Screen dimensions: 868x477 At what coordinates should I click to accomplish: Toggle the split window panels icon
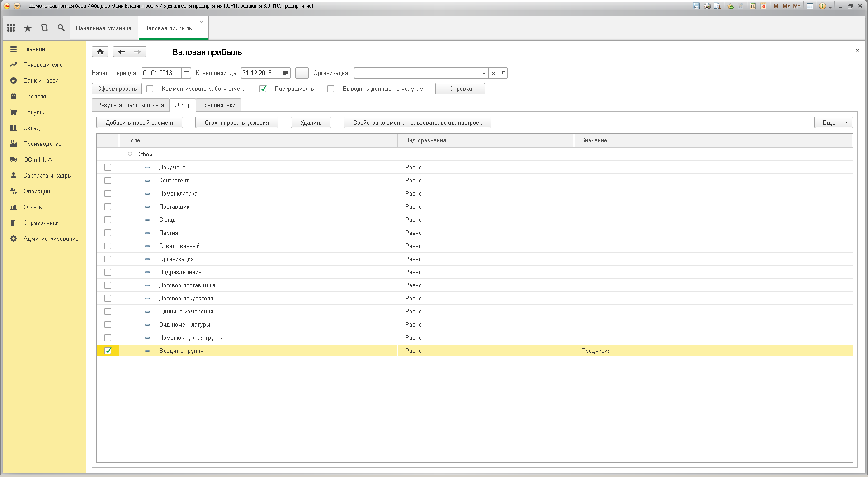point(810,6)
